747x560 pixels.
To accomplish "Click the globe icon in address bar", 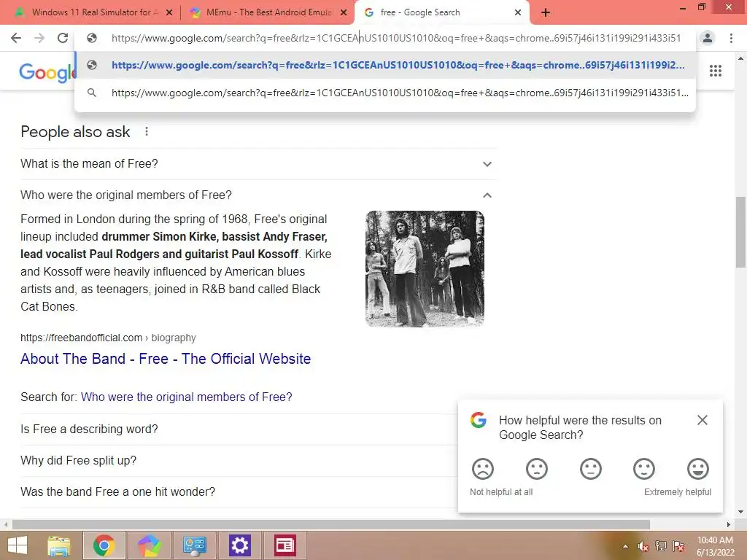I will click(x=92, y=38).
